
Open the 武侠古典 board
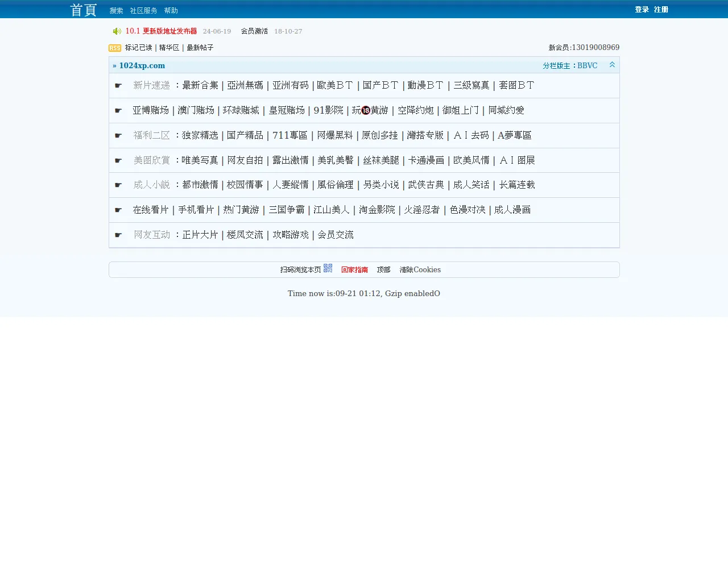pyautogui.click(x=426, y=185)
